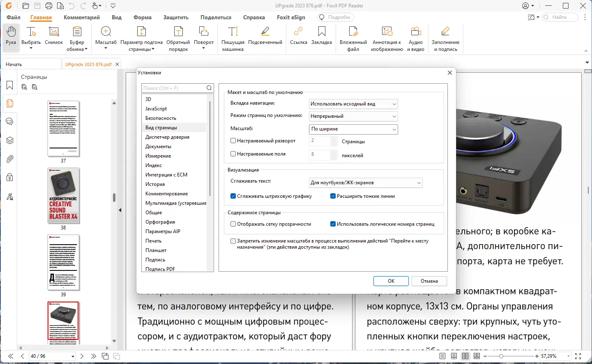The width and height of the screenshot is (592, 364).
Task: Open the attachments paperclip panel in sidebar
Action: (x=10, y=159)
